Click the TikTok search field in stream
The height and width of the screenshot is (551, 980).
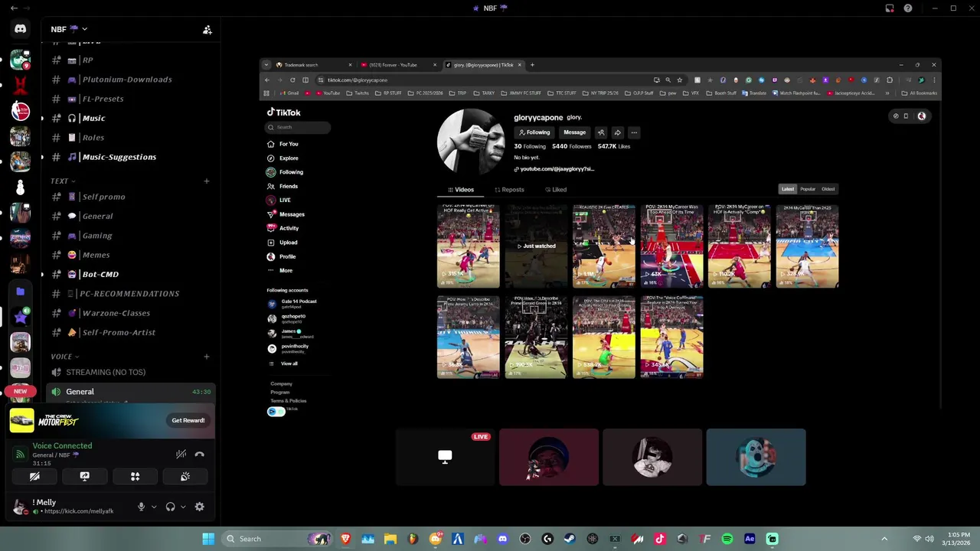[298, 127]
